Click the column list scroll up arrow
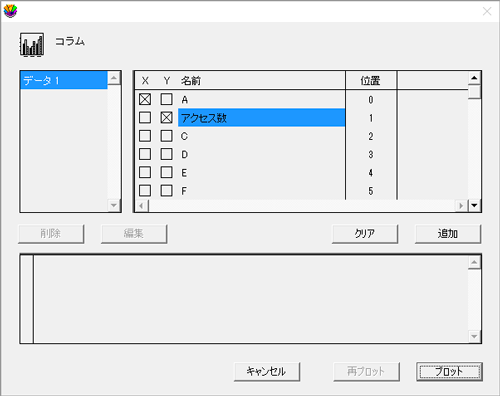The image size is (500, 396). click(474, 78)
